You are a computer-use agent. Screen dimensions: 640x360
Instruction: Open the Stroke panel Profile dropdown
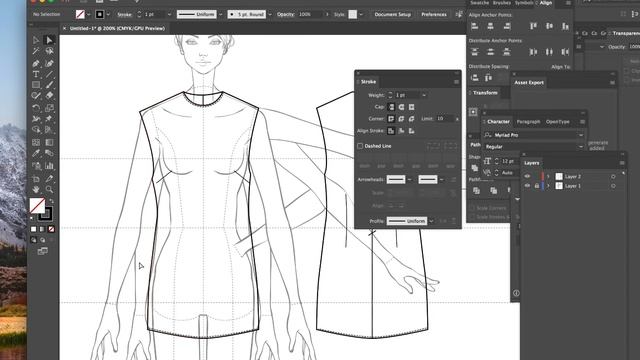[x=431, y=221]
